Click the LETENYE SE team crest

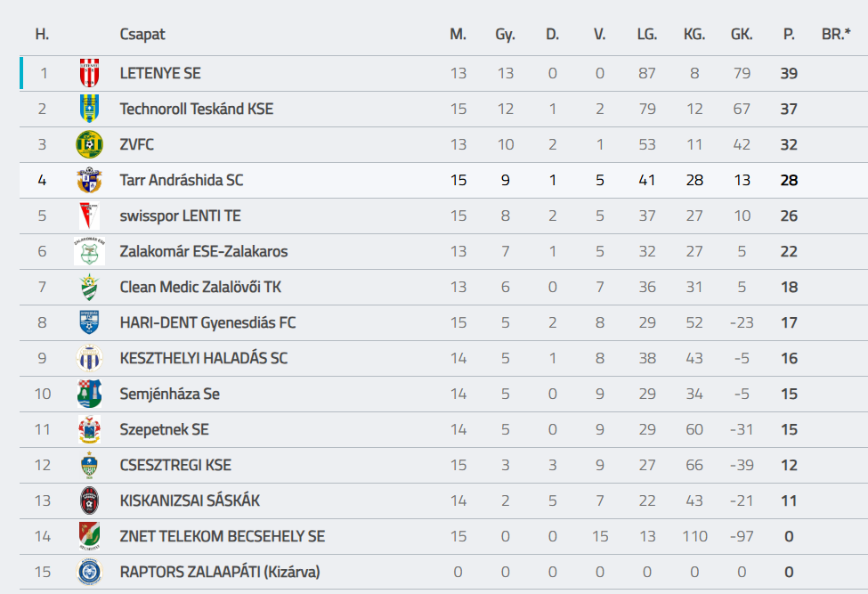pos(89,73)
